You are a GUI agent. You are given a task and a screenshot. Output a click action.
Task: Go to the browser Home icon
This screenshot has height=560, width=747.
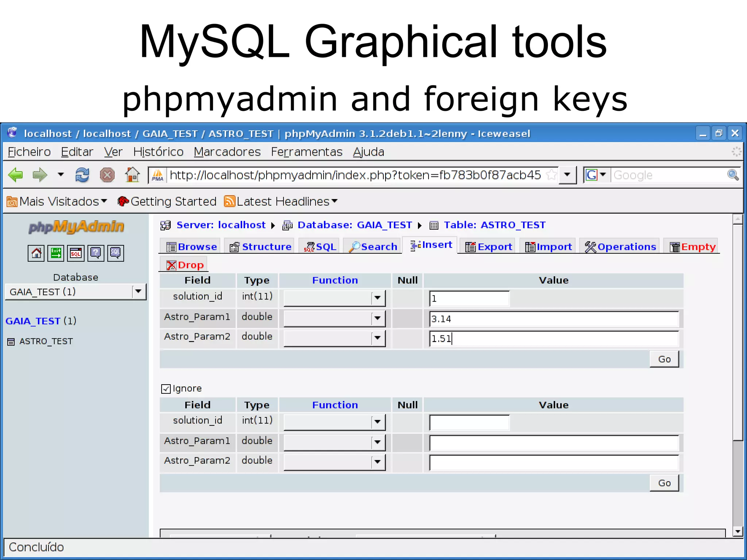[132, 175]
